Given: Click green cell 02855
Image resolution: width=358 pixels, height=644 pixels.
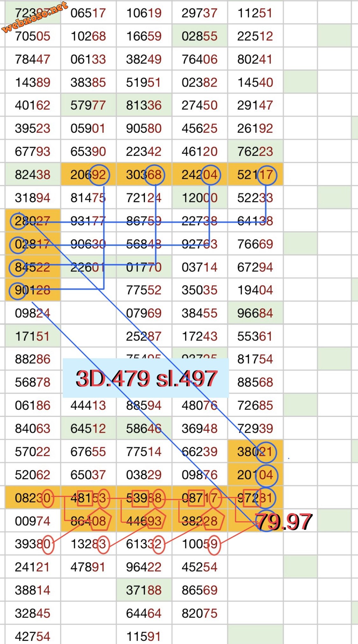Looking at the screenshot, I should [200, 36].
